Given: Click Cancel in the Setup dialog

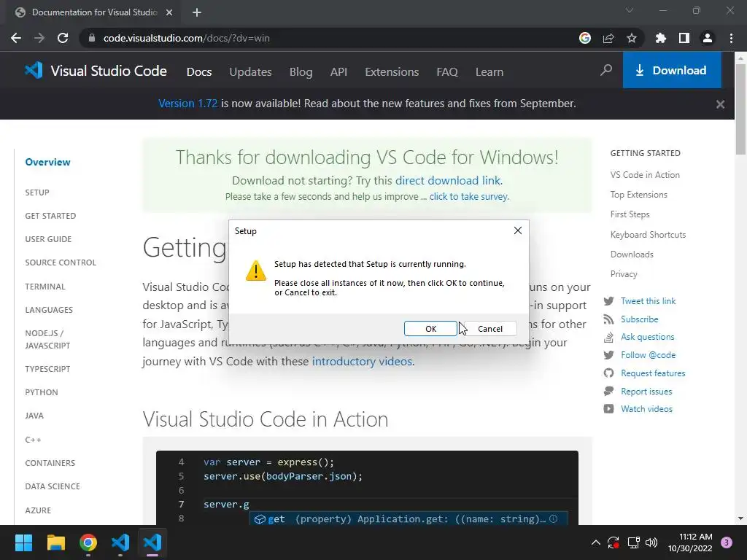Looking at the screenshot, I should (489, 329).
